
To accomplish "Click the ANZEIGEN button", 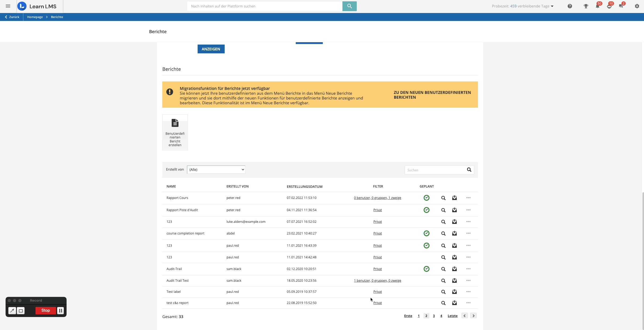I will pos(211,49).
